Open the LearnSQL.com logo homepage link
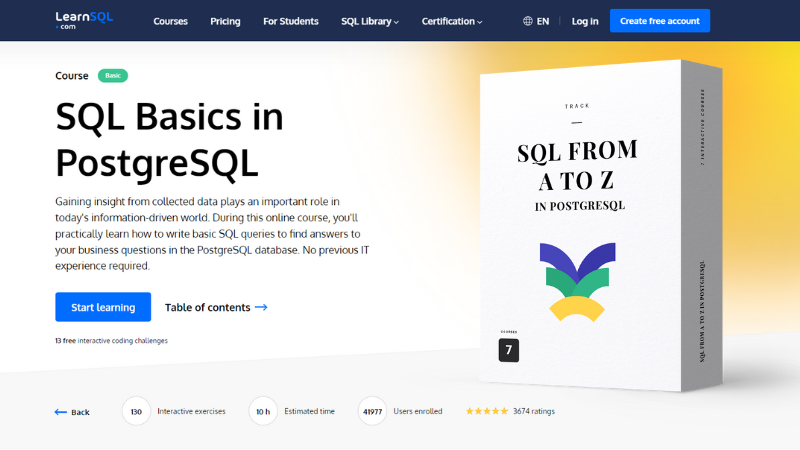 point(84,20)
